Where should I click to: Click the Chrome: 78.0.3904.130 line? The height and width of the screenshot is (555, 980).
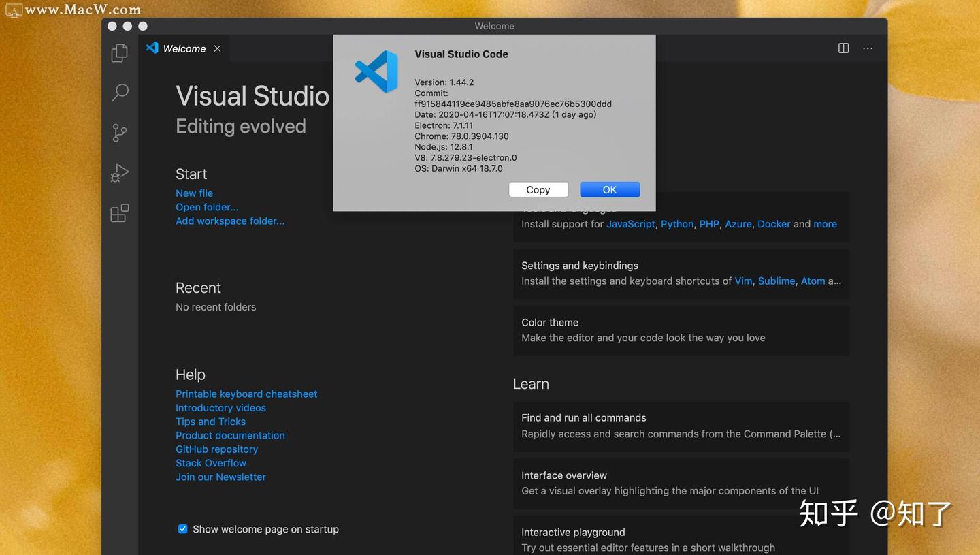point(461,136)
